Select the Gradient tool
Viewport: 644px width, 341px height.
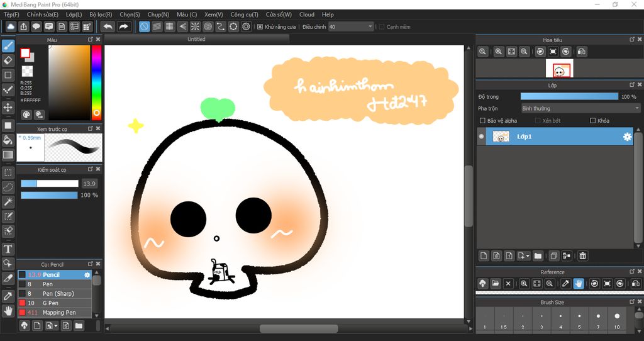(8, 155)
